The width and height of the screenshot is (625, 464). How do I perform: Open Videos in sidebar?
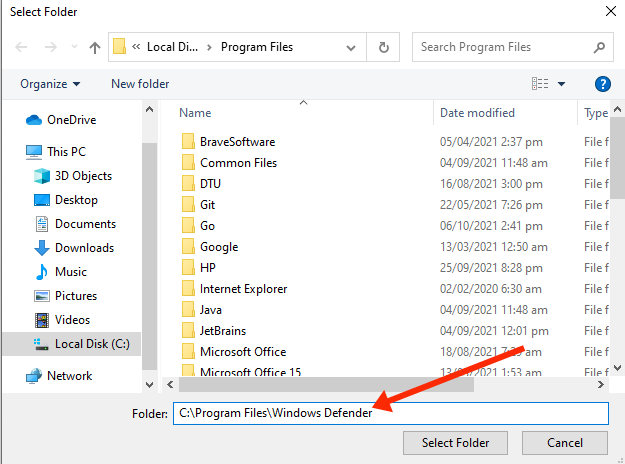[x=62, y=320]
